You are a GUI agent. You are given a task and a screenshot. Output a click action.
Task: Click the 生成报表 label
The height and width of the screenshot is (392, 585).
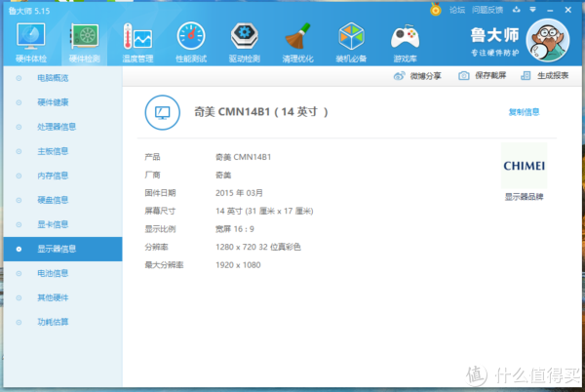(x=553, y=76)
